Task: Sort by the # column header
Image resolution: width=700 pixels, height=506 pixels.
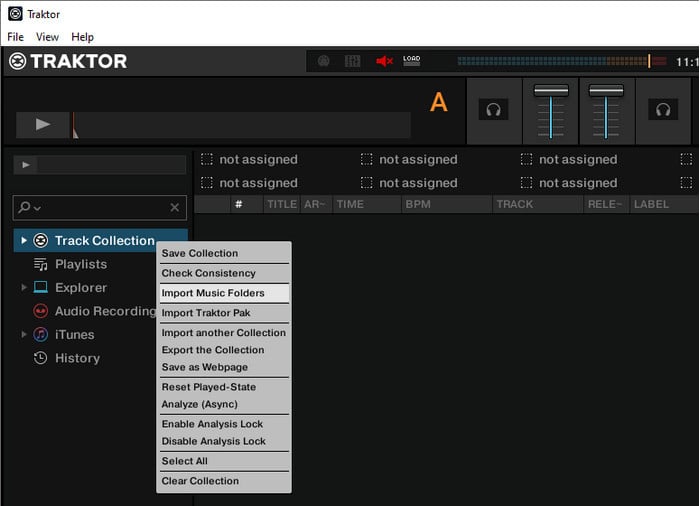Action: tap(247, 204)
